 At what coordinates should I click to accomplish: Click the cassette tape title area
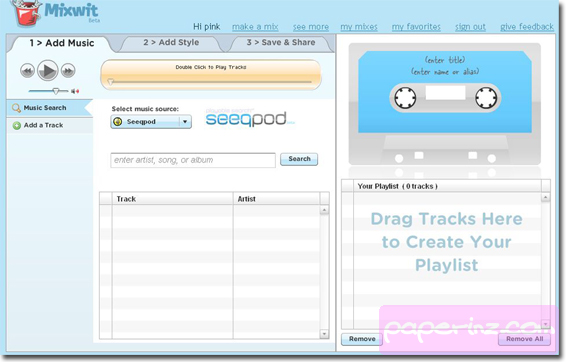pos(445,60)
